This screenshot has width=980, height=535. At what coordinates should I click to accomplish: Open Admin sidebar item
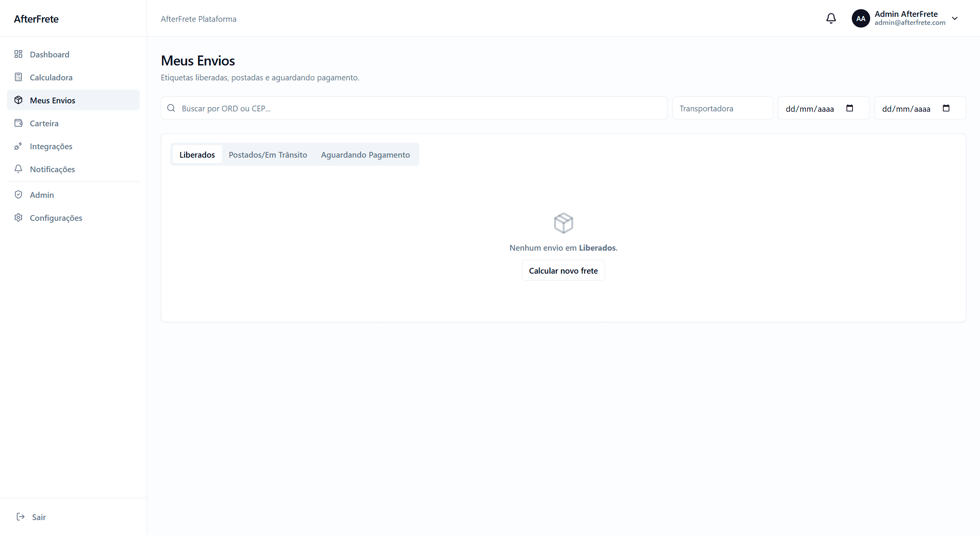pyautogui.click(x=73, y=195)
